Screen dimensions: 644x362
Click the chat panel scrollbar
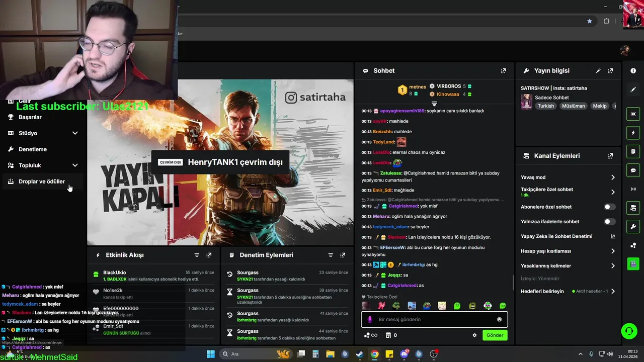pos(513,283)
